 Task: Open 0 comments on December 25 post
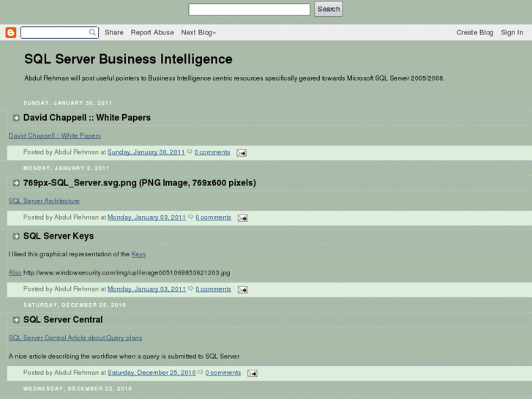click(223, 373)
